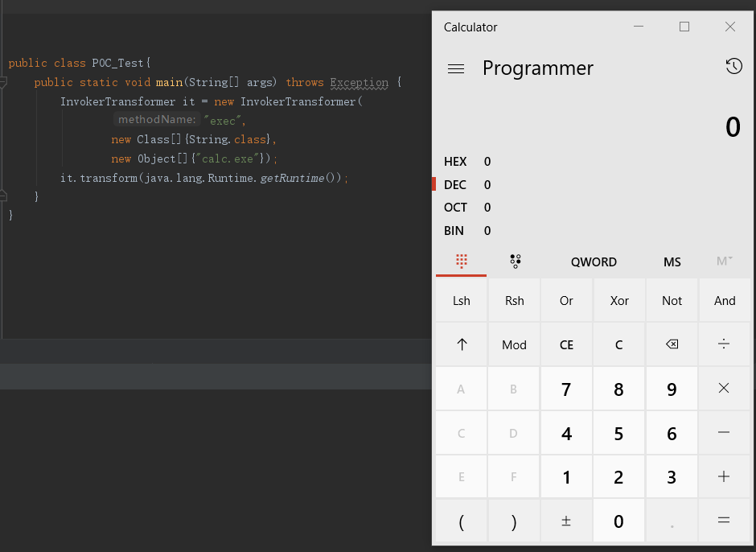Click the Mod key

click(x=515, y=344)
